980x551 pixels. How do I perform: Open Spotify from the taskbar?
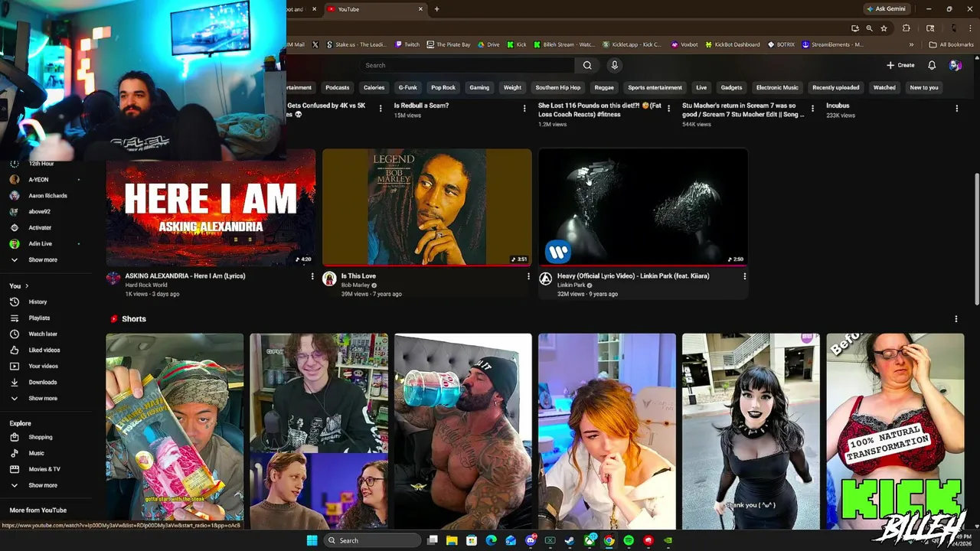(x=629, y=540)
